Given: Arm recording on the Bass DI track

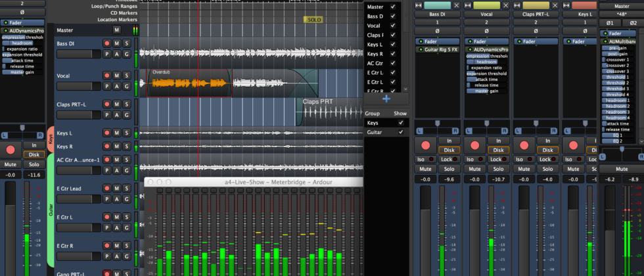Looking at the screenshot, I should (107, 43).
